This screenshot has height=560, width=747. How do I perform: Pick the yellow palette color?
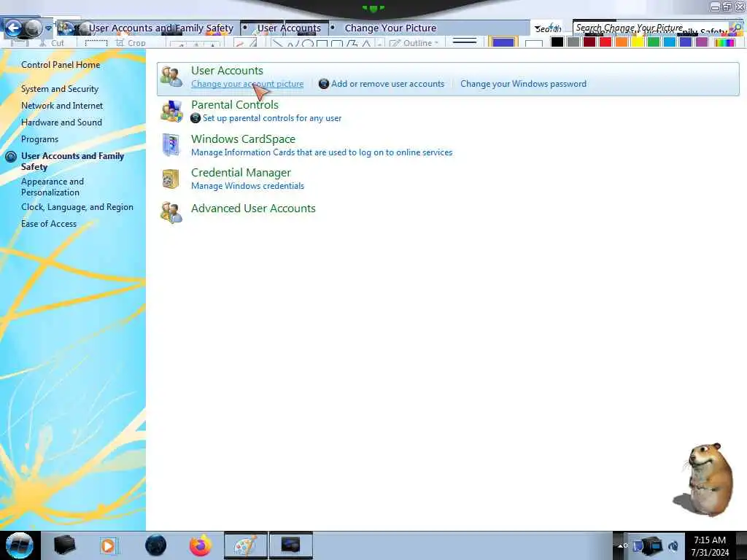coord(638,42)
